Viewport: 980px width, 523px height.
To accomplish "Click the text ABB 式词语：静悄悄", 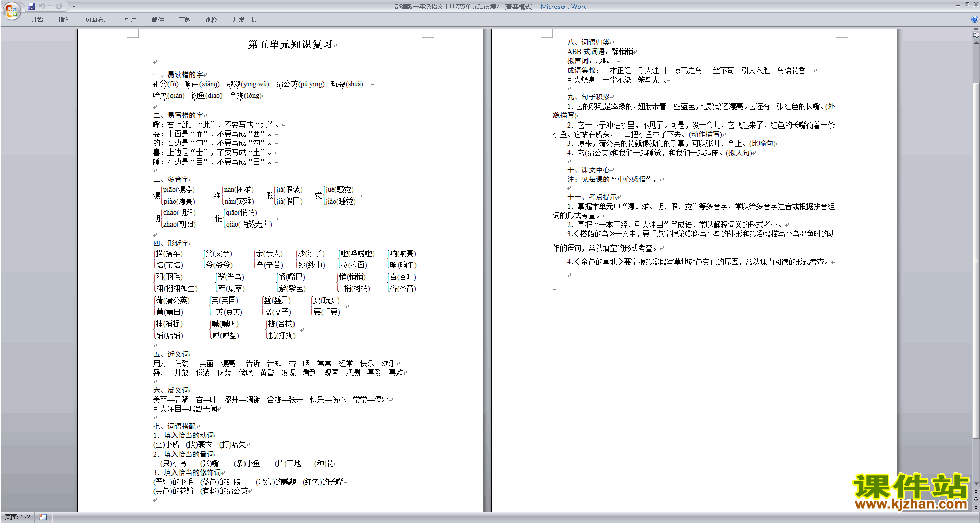I will [600, 52].
